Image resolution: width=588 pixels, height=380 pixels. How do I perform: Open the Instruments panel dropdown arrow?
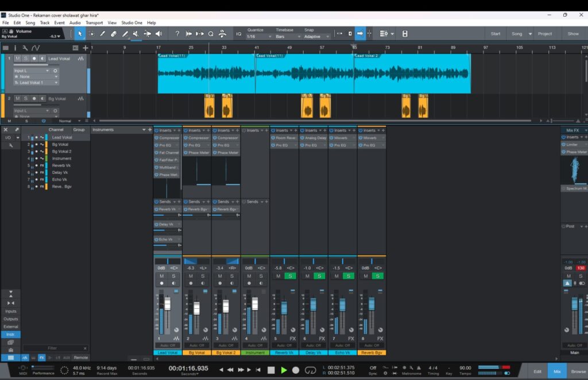(144, 130)
